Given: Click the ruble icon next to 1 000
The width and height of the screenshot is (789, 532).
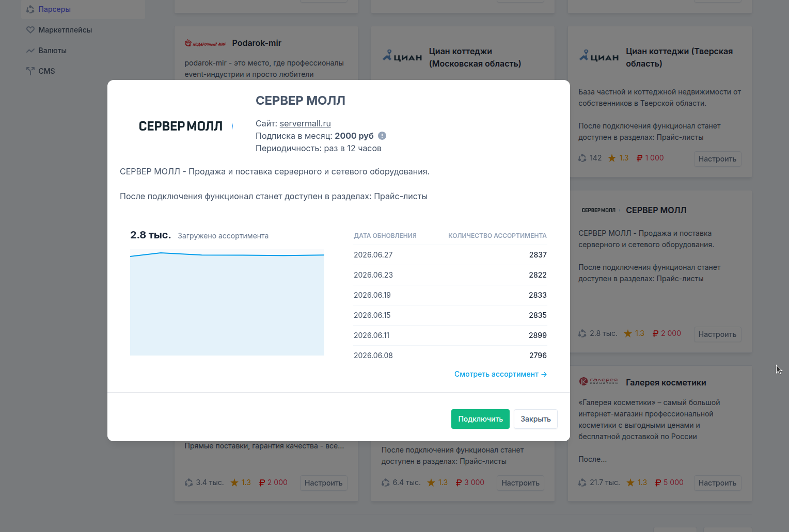Looking at the screenshot, I should 639,158.
